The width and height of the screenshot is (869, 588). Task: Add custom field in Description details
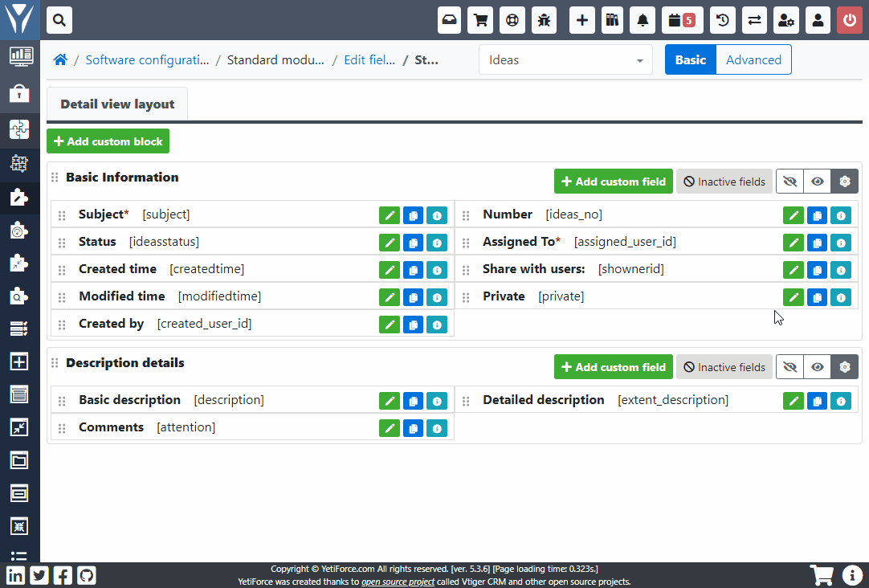tap(614, 367)
